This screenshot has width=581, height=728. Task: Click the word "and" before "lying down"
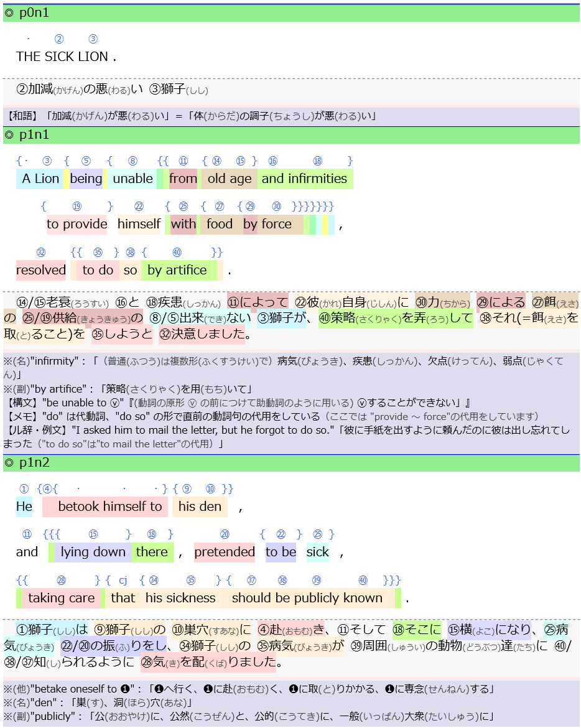(27, 552)
